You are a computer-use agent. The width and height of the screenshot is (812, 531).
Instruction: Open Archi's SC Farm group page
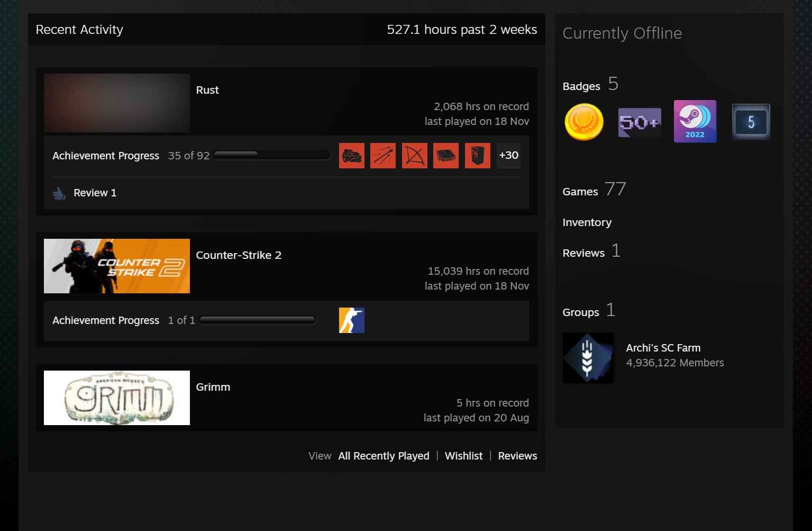(663, 348)
